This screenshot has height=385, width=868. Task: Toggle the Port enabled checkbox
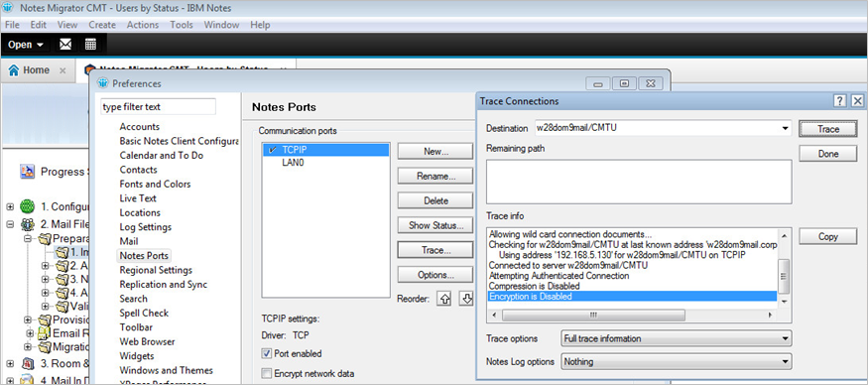[x=267, y=353]
